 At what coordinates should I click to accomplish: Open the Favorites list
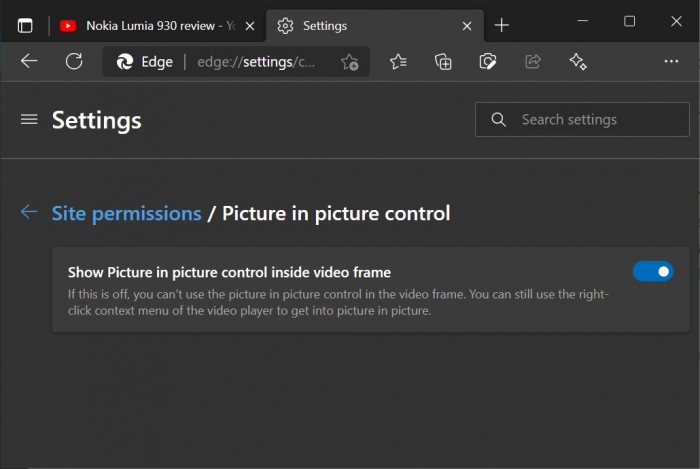pos(398,62)
